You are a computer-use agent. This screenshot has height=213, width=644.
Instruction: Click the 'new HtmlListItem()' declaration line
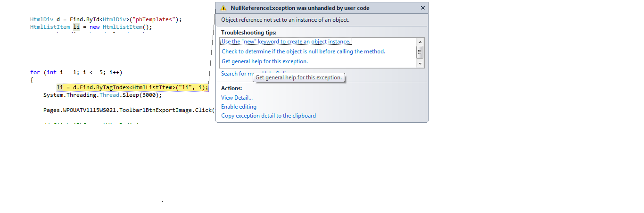coord(91,27)
